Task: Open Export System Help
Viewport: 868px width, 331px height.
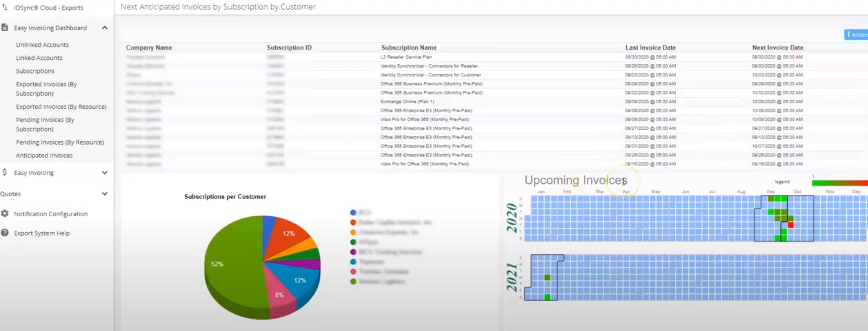Action: point(42,233)
